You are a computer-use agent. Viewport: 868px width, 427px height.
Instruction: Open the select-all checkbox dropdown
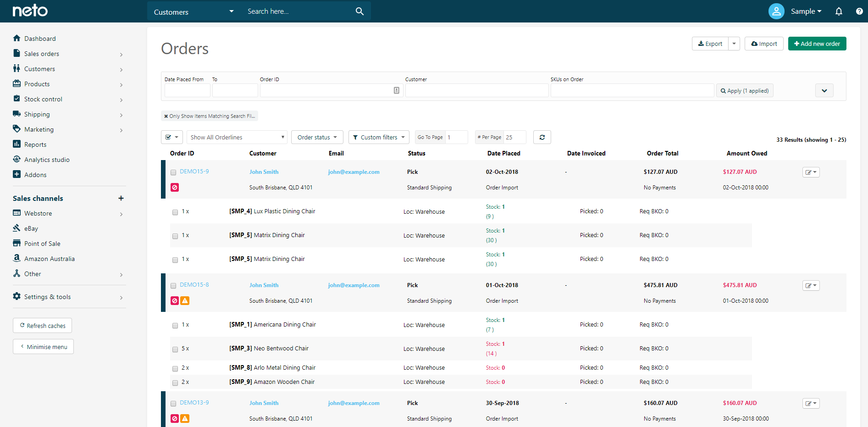(172, 137)
